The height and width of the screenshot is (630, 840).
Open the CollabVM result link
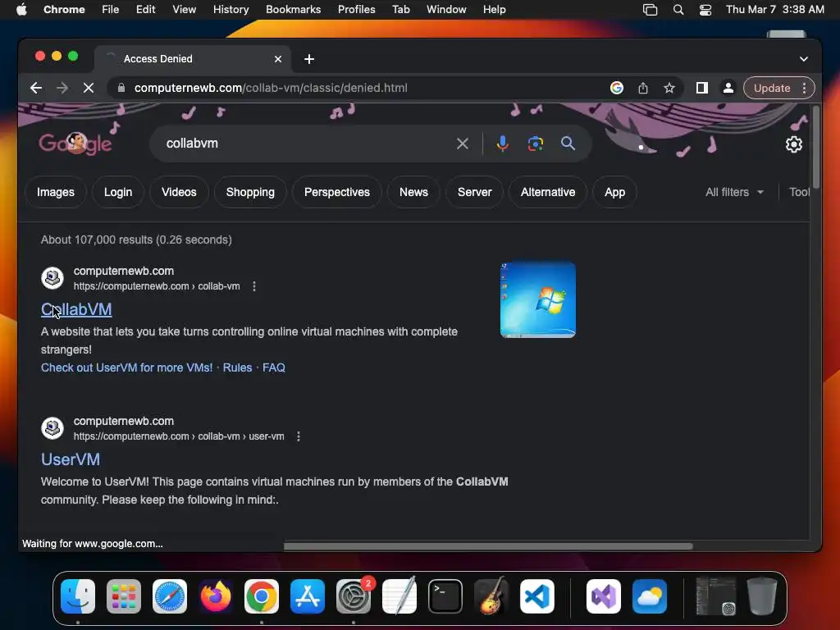[x=76, y=309]
